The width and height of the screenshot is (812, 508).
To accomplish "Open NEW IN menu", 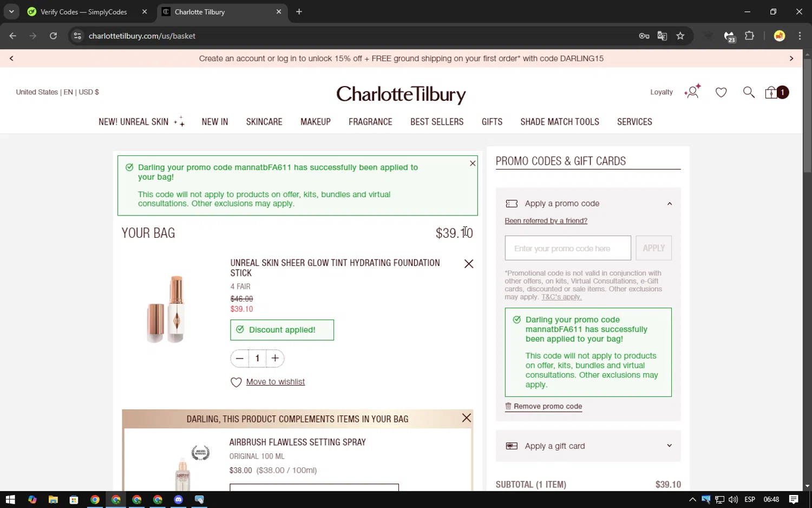I will point(215,122).
